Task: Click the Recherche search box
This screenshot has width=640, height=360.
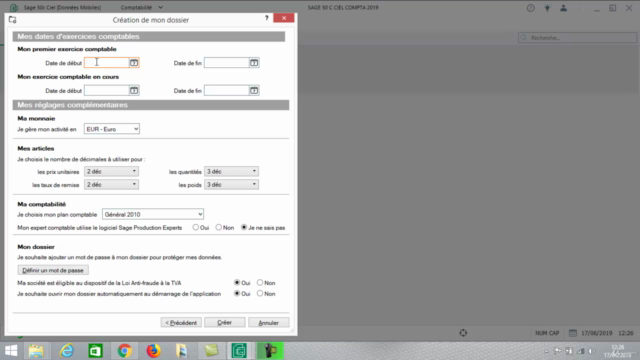Action: [x=577, y=38]
